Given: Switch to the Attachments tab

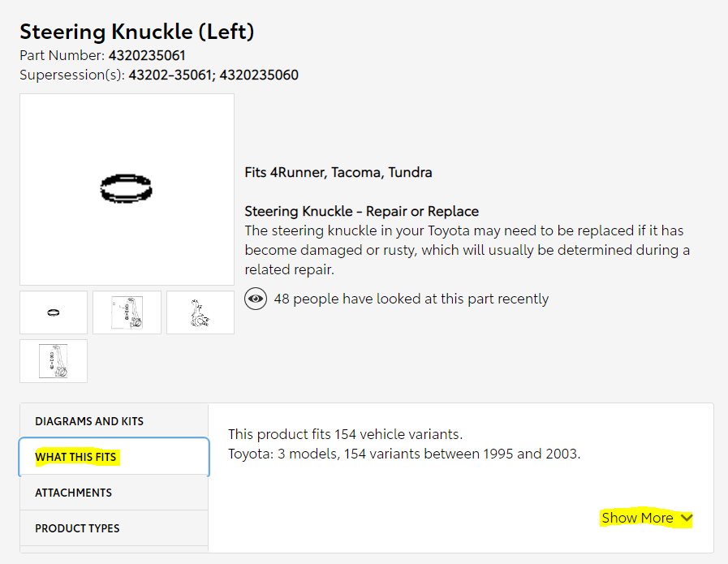Looking at the screenshot, I should [114, 493].
